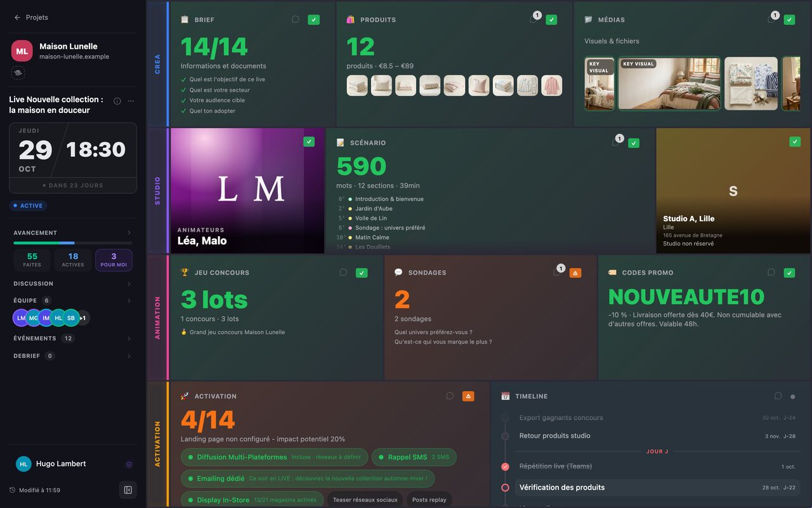This screenshot has width=812, height=508.
Task: Open the comment bubble on the Brief card
Action: 295,20
